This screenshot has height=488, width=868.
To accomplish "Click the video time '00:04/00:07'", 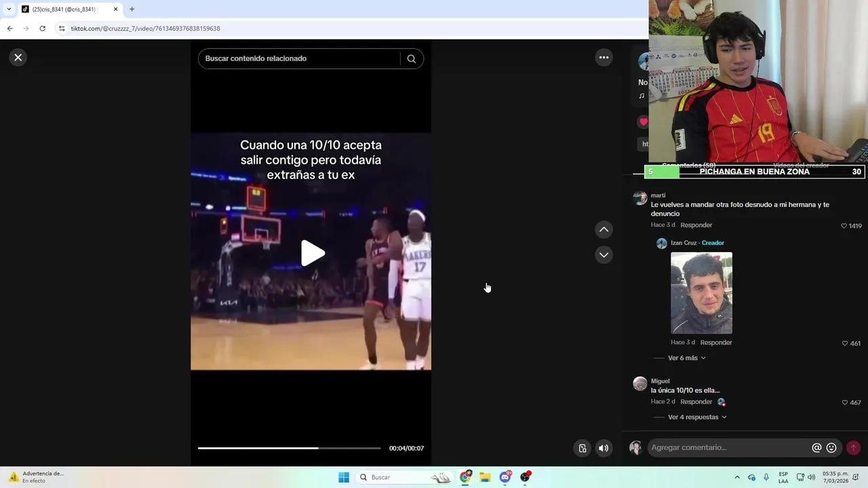I will click(x=406, y=448).
